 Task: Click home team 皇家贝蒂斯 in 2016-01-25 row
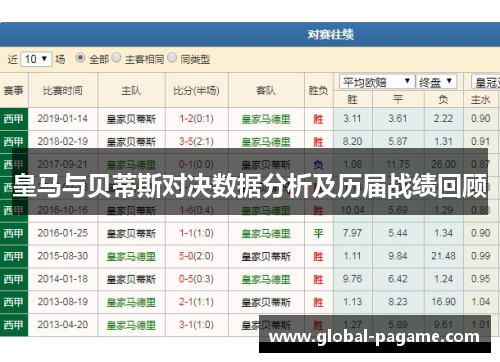(131, 234)
